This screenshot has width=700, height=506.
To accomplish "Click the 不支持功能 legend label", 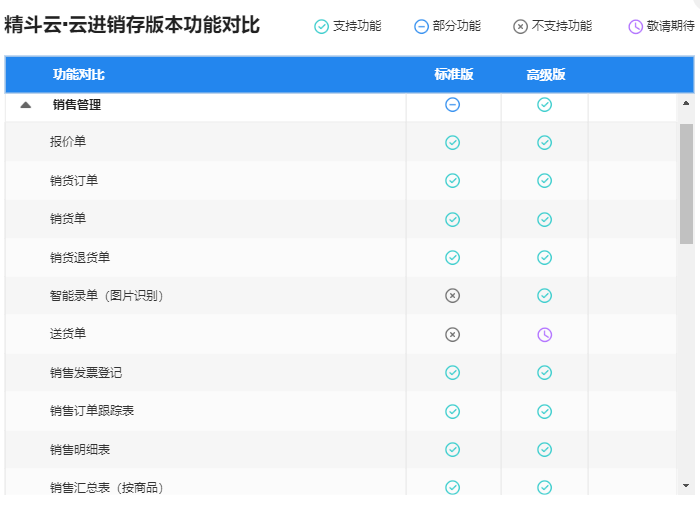I will 562,26.
